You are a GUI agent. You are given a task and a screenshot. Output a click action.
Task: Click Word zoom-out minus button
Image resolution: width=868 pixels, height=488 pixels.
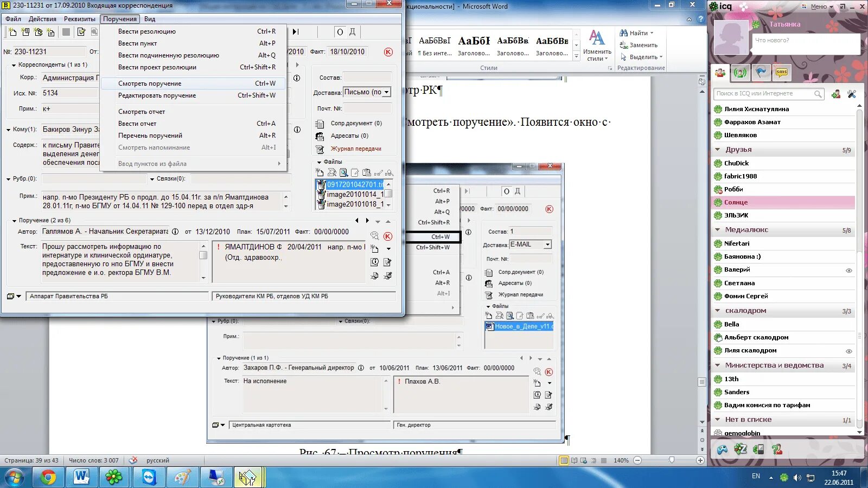[x=637, y=460]
